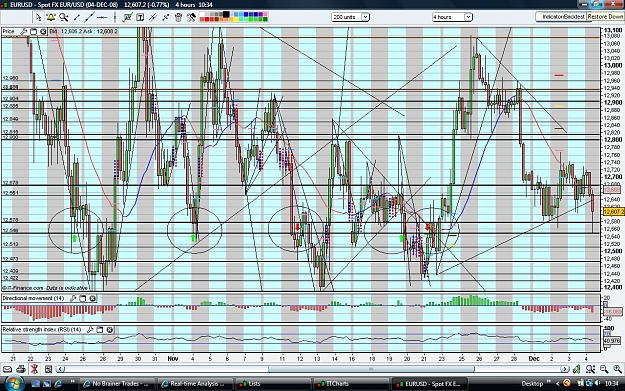Select the blue dotted cross tool
625x391 pixels.
coord(165,17)
